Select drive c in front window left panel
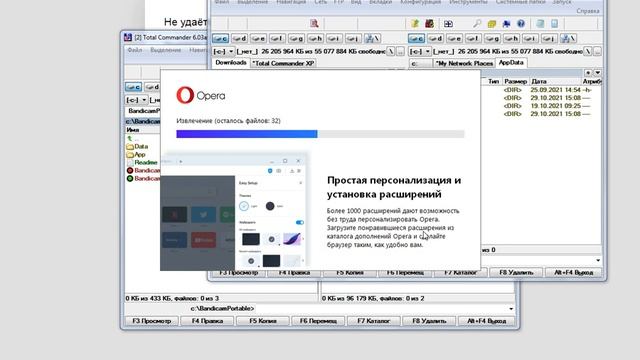 coord(220,38)
